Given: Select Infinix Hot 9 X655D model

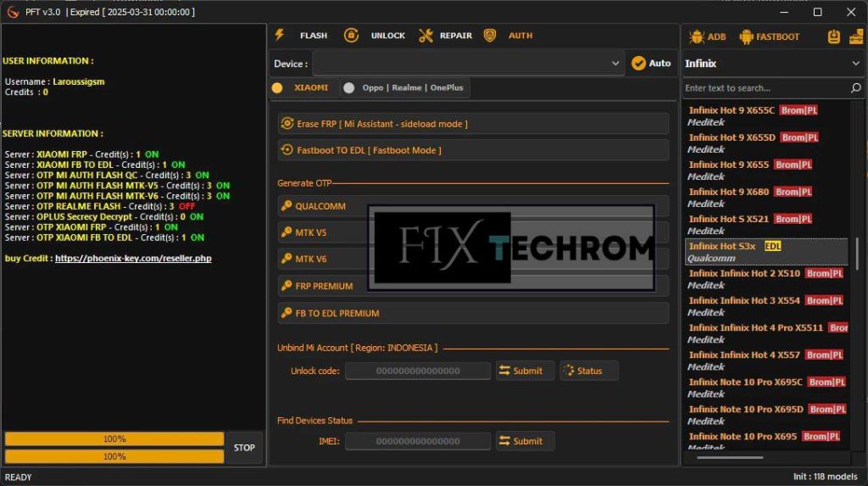Looking at the screenshot, I should pyautogui.click(x=766, y=143).
